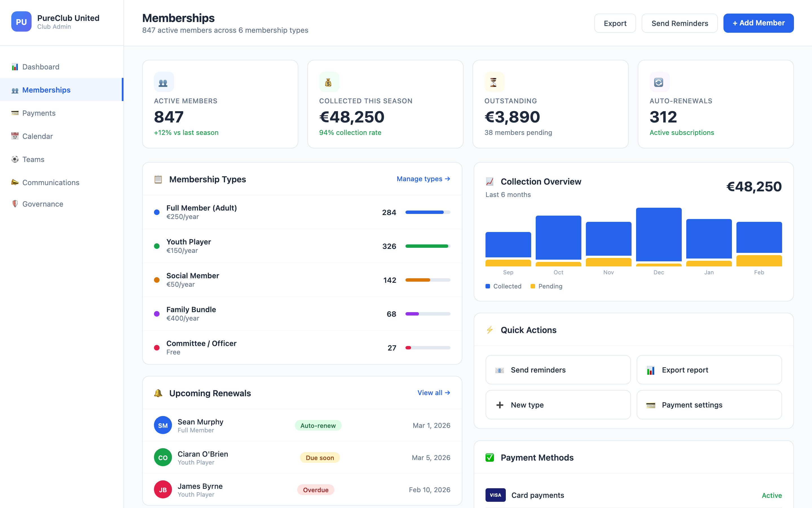Click the green checkmark Payment Methods icon
This screenshot has width=812, height=508.
[x=489, y=457]
